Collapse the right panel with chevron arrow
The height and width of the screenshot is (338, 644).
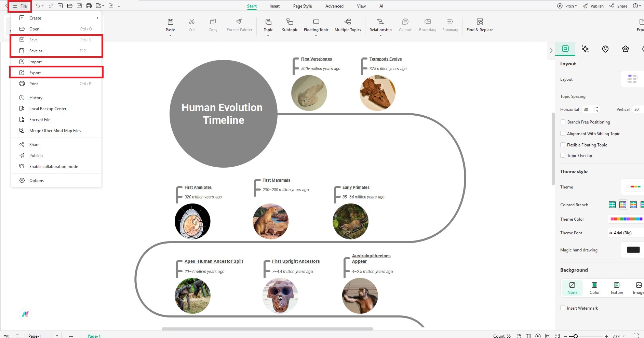click(x=551, y=50)
